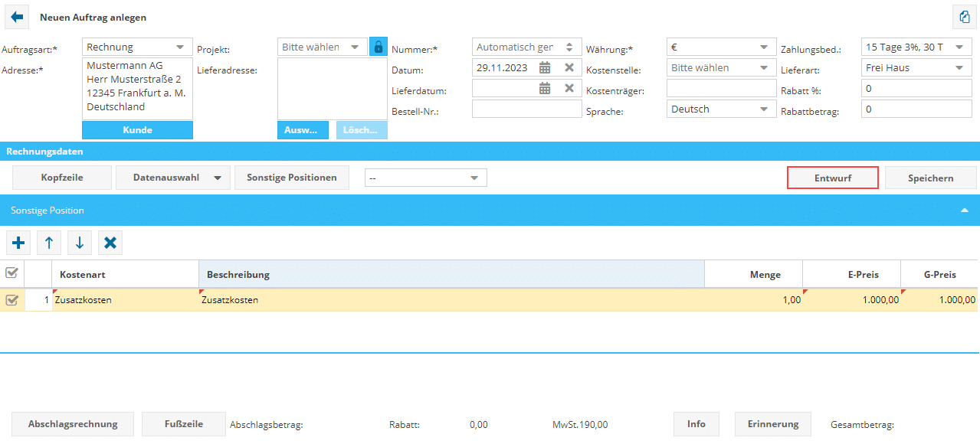Clear the Lieferdatum with the X icon
Image resolution: width=980 pixels, height=444 pixels.
point(569,88)
